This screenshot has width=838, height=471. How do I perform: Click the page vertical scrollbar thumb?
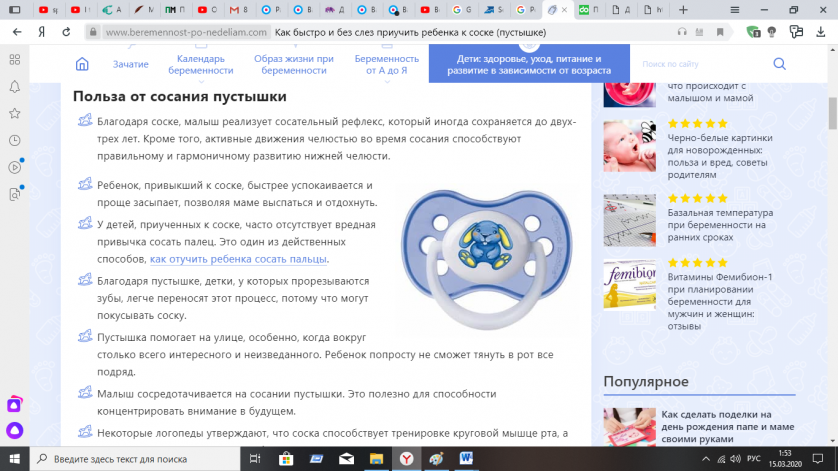click(833, 113)
